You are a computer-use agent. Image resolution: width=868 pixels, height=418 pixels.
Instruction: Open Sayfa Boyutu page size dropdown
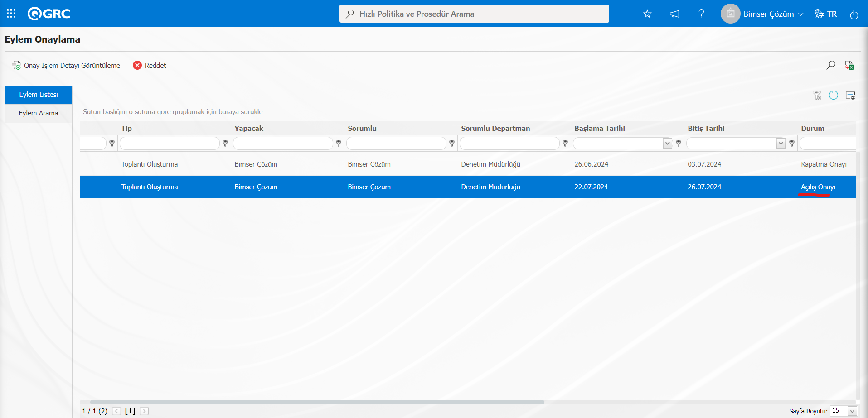[x=852, y=411]
